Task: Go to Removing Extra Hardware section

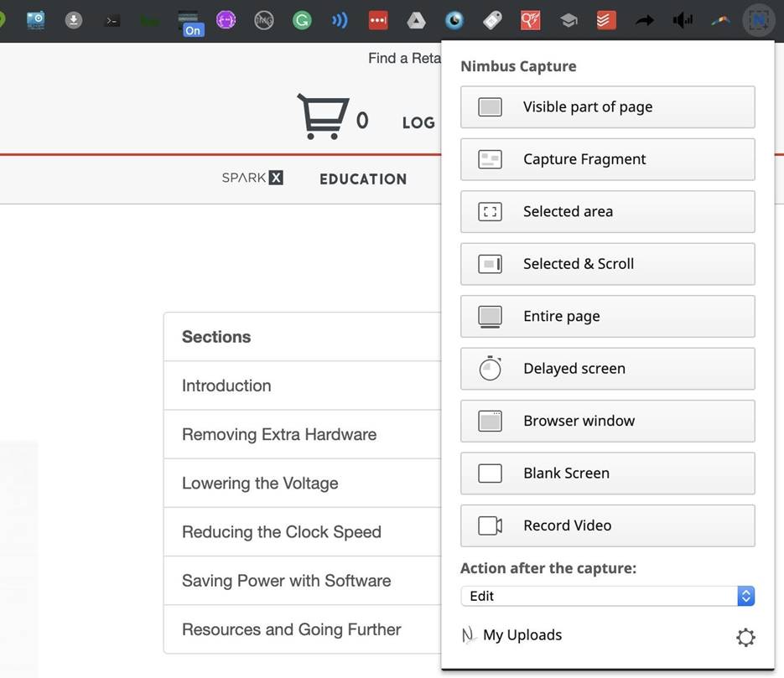Action: tap(279, 434)
